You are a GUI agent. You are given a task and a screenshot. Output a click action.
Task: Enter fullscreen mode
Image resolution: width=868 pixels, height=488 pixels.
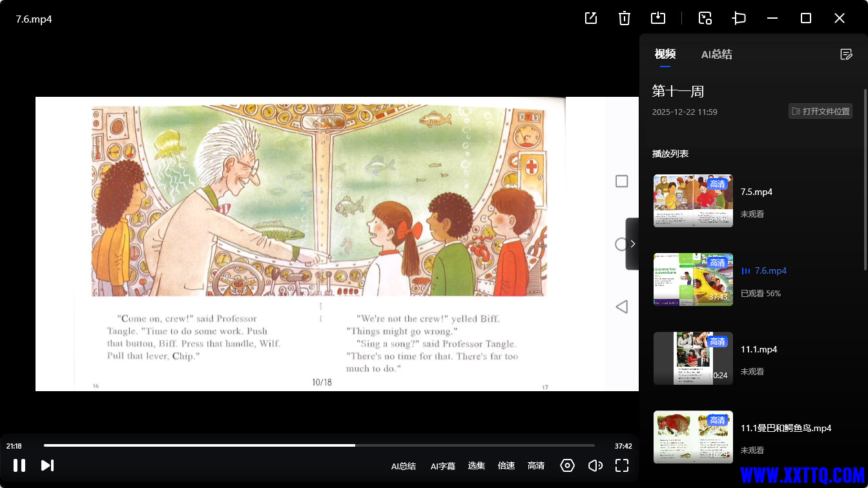click(x=622, y=465)
